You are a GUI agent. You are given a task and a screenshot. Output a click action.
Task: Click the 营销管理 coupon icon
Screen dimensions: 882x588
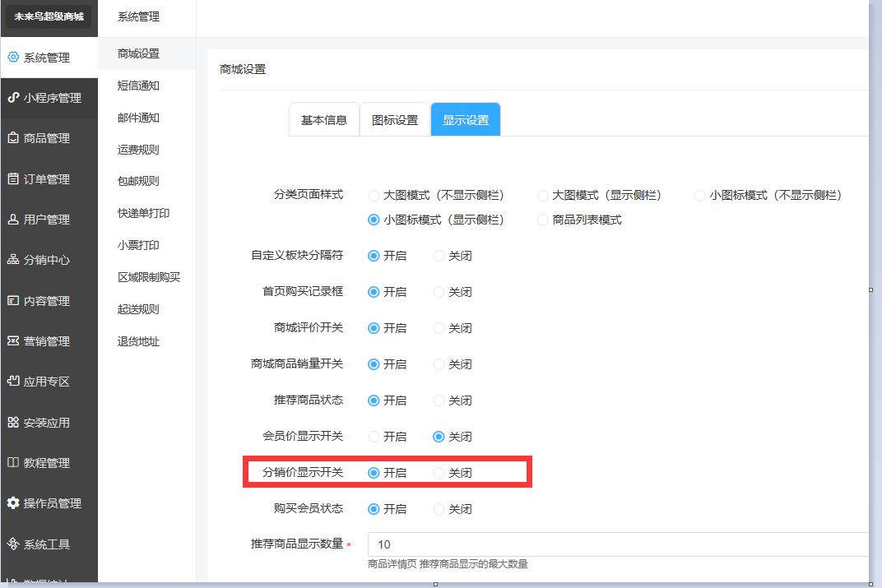[13, 340]
